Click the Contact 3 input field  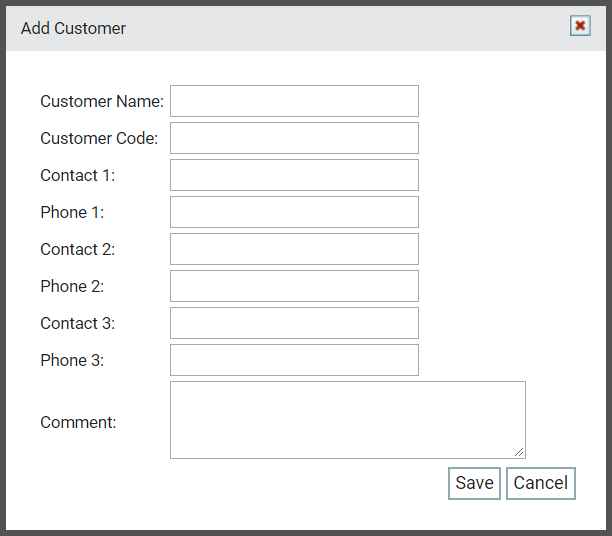pyautogui.click(x=294, y=323)
